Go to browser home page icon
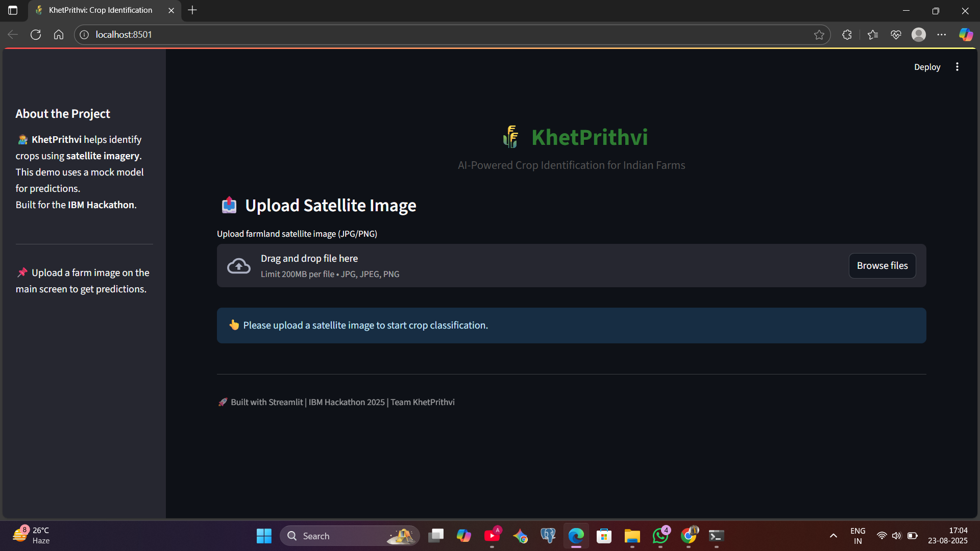The image size is (980, 551). tap(59, 35)
